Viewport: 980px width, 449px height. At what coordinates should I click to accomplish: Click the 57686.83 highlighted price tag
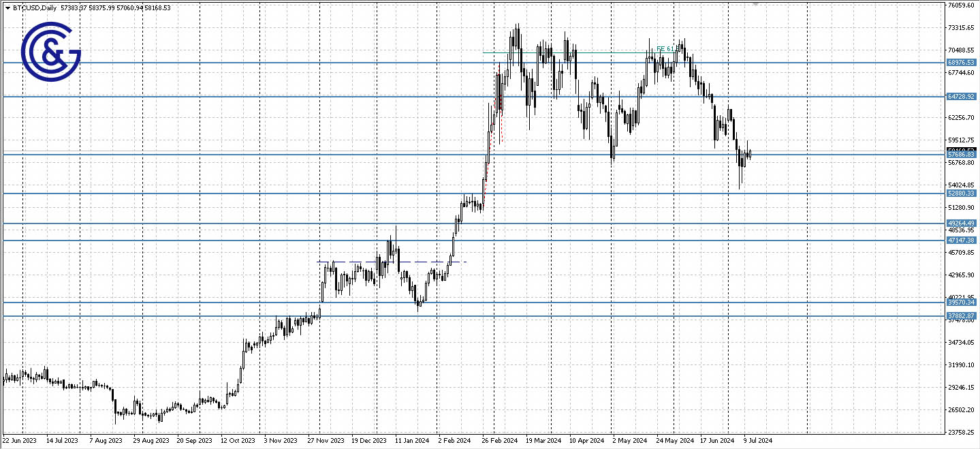tap(962, 155)
